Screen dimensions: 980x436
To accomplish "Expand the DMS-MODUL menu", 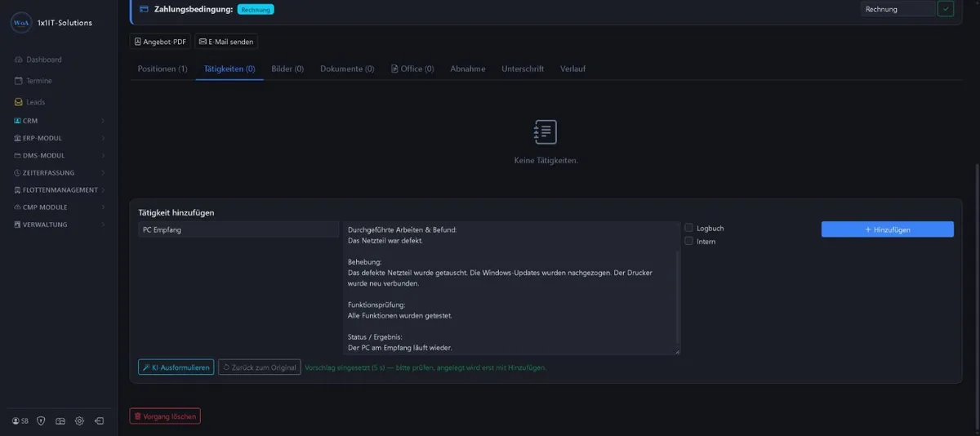I will 59,155.
